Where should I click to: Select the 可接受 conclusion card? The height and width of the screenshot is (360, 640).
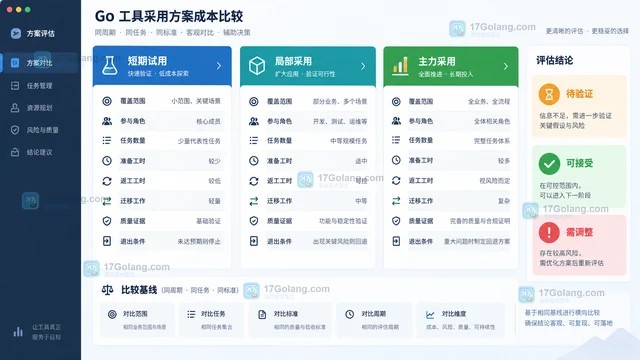pyautogui.click(x=579, y=176)
